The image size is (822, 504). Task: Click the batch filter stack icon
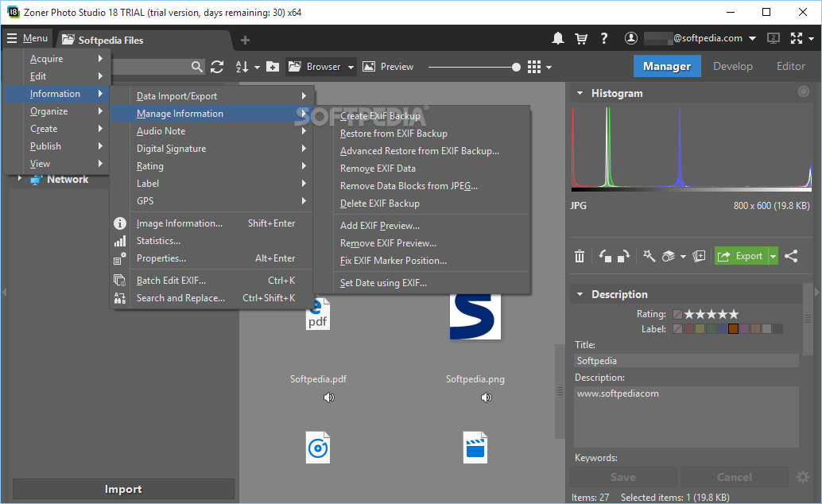668,256
